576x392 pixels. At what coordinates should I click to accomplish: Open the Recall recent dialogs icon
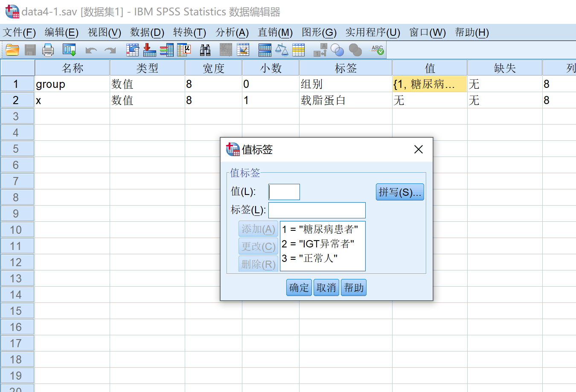(69, 50)
